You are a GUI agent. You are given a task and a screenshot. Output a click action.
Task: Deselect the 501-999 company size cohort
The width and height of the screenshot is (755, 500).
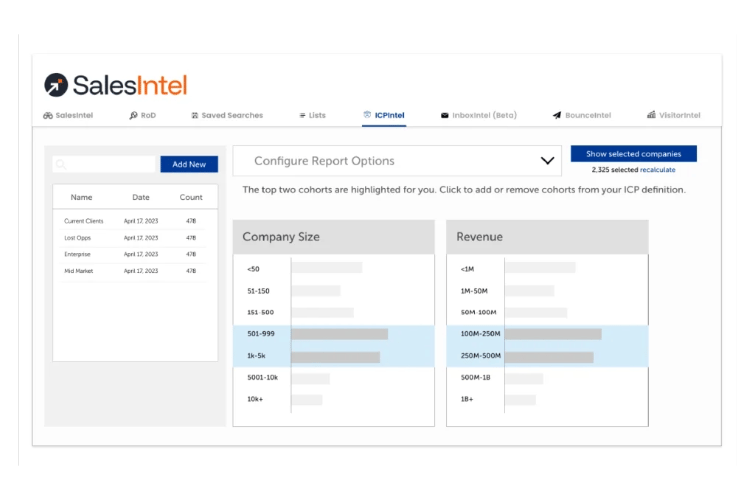tap(334, 334)
